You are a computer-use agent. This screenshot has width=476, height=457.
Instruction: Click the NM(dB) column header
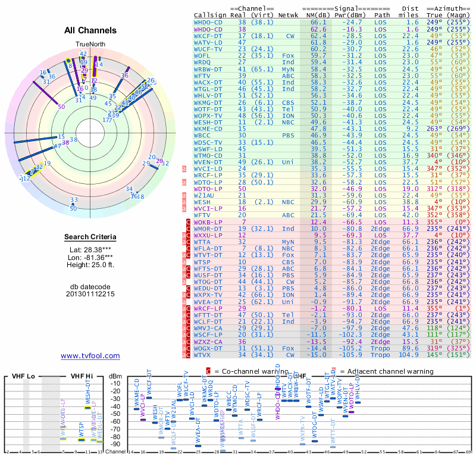[x=318, y=15]
